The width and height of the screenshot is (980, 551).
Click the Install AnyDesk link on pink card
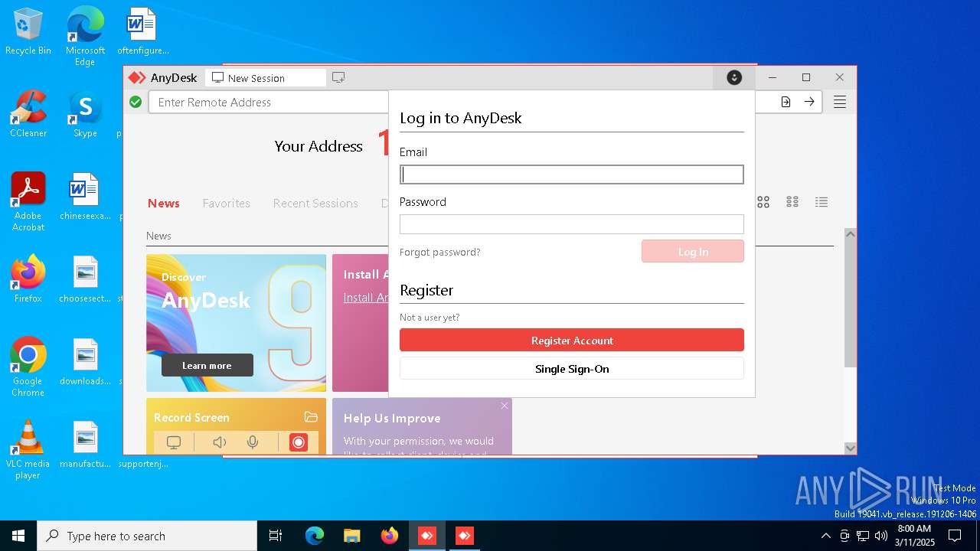click(366, 298)
